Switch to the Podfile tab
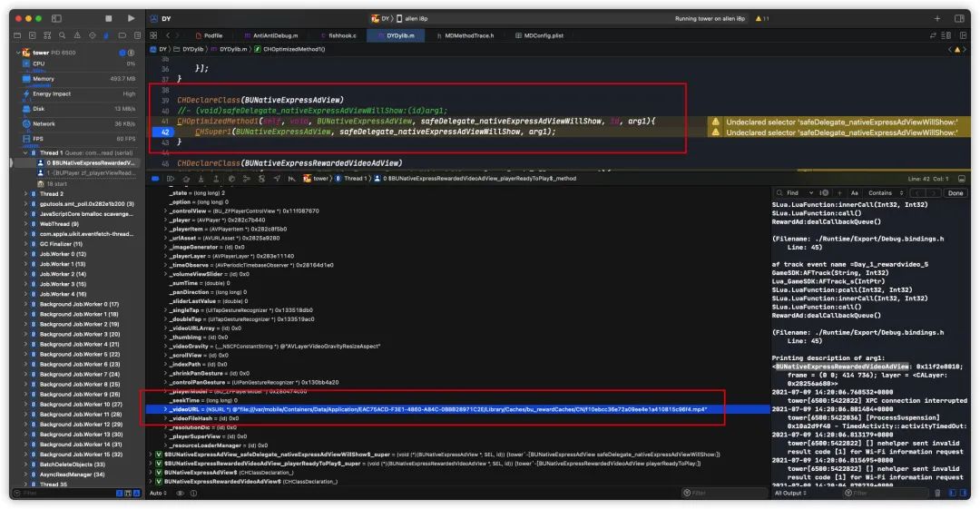 tap(210, 35)
